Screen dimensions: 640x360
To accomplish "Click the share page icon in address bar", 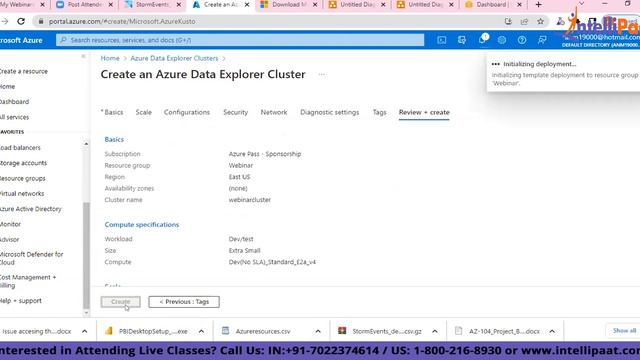I will click(524, 21).
